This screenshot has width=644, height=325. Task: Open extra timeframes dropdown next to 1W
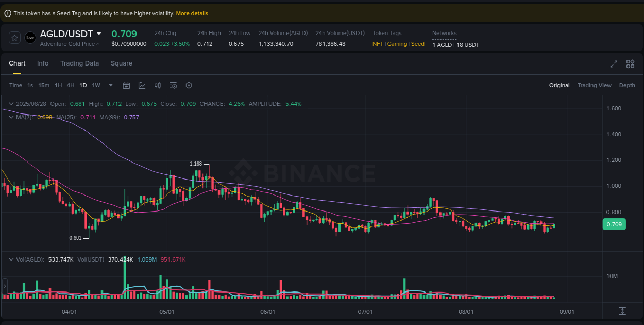pos(110,85)
